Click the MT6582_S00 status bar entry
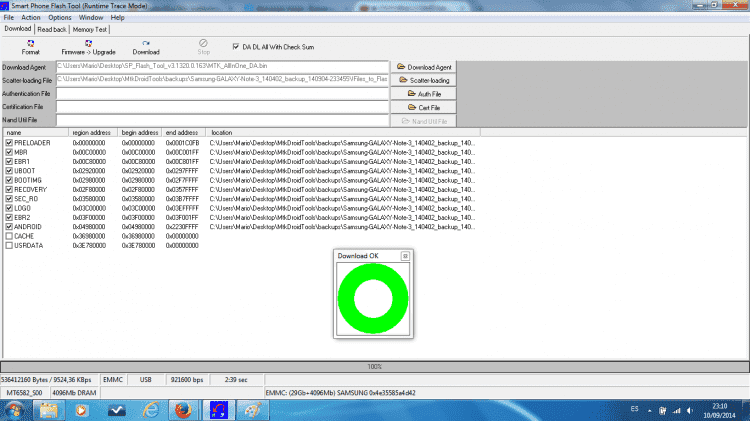The height and width of the screenshot is (421, 750). (x=24, y=393)
